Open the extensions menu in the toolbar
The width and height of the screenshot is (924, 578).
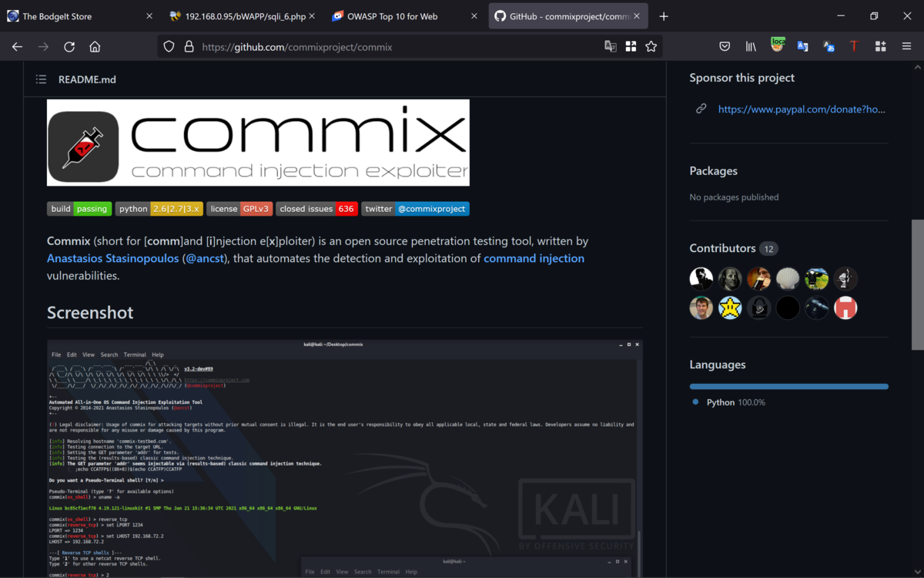click(880, 46)
